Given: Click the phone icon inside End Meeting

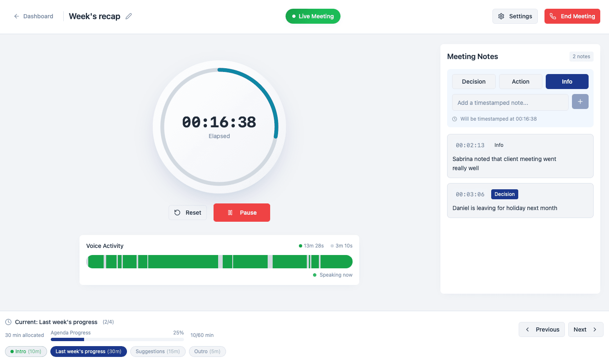Looking at the screenshot, I should point(553,16).
